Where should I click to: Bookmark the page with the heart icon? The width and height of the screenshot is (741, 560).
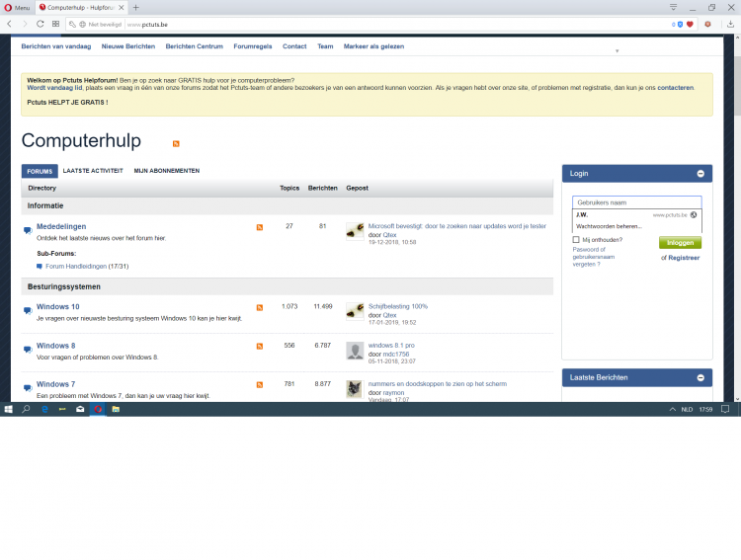click(x=690, y=25)
